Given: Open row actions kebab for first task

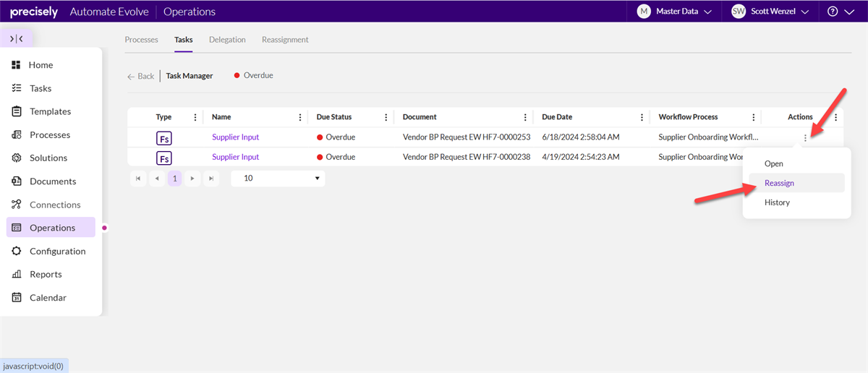Looking at the screenshot, I should [x=805, y=137].
